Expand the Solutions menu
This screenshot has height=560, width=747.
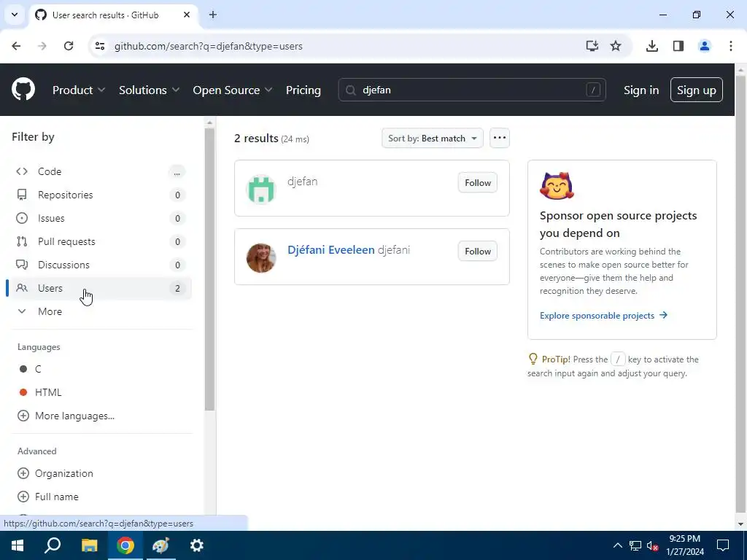(149, 90)
